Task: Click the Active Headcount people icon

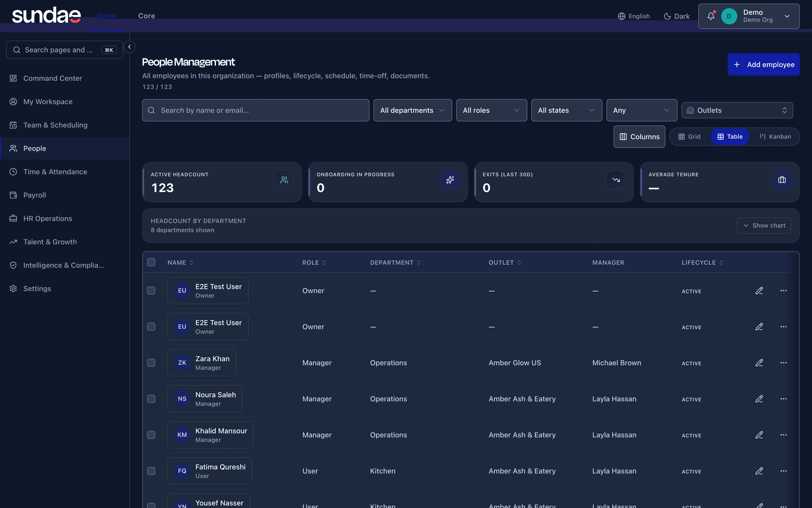Action: tap(284, 180)
